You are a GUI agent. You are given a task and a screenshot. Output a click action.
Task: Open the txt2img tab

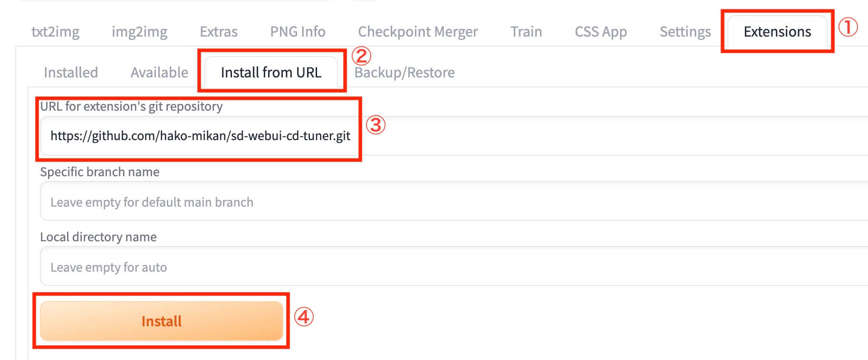tap(55, 32)
